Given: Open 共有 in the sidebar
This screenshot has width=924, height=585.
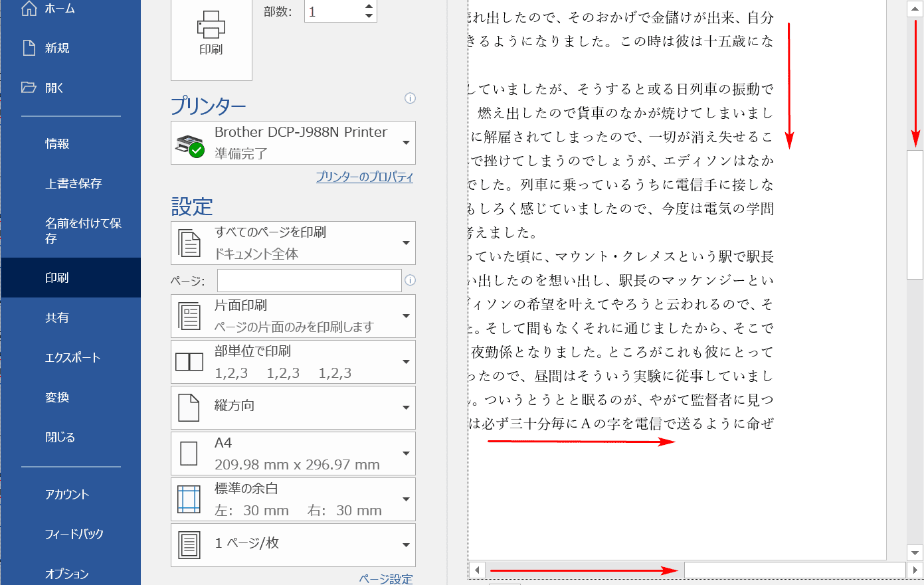Looking at the screenshot, I should click(x=57, y=317).
